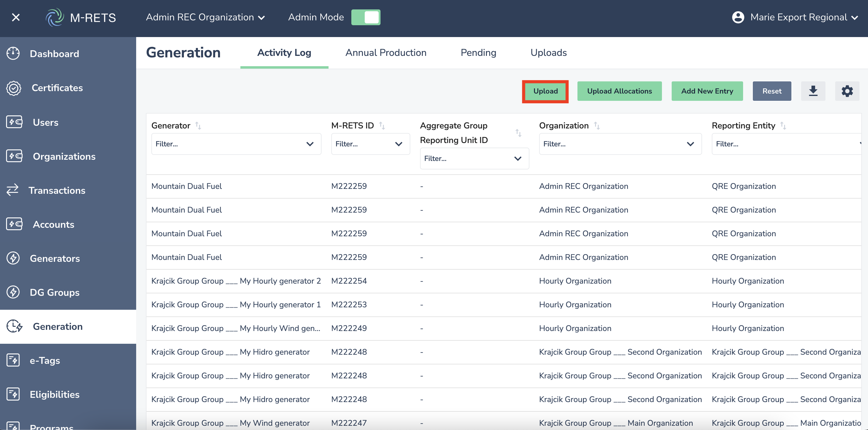Switch to the Annual Production tab
The height and width of the screenshot is (430, 868).
pyautogui.click(x=385, y=53)
